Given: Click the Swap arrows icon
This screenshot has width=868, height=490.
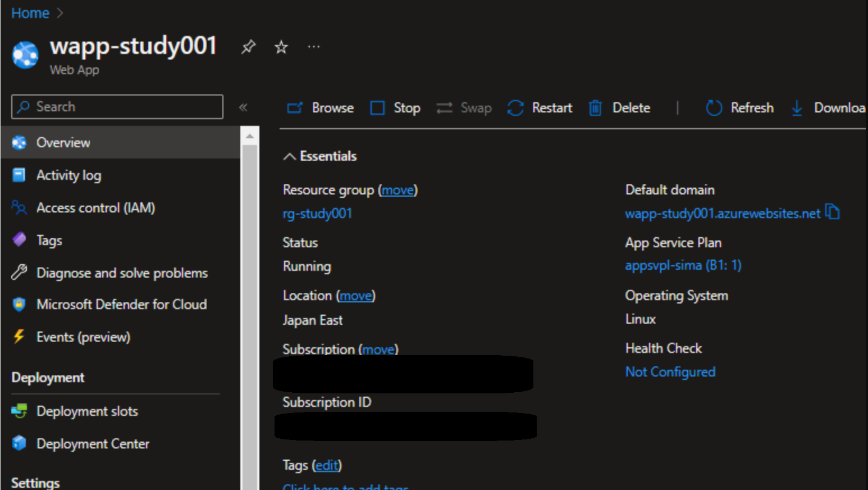Looking at the screenshot, I should [444, 107].
